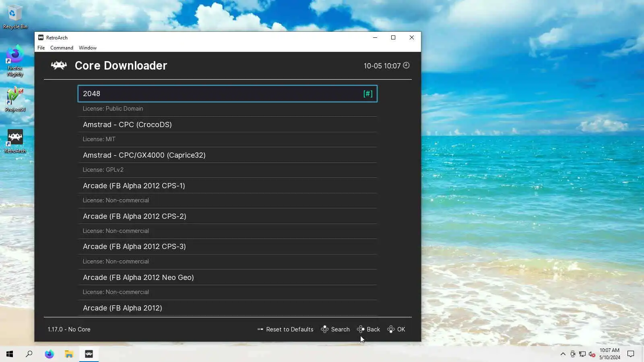The height and width of the screenshot is (362, 644).
Task: Maximize the RetroArch window
Action: 393,37
